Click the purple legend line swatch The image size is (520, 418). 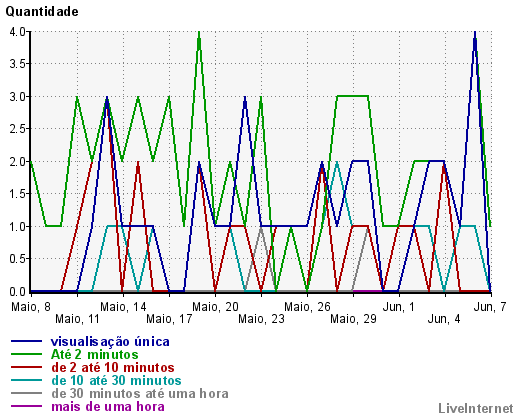tap(27, 406)
